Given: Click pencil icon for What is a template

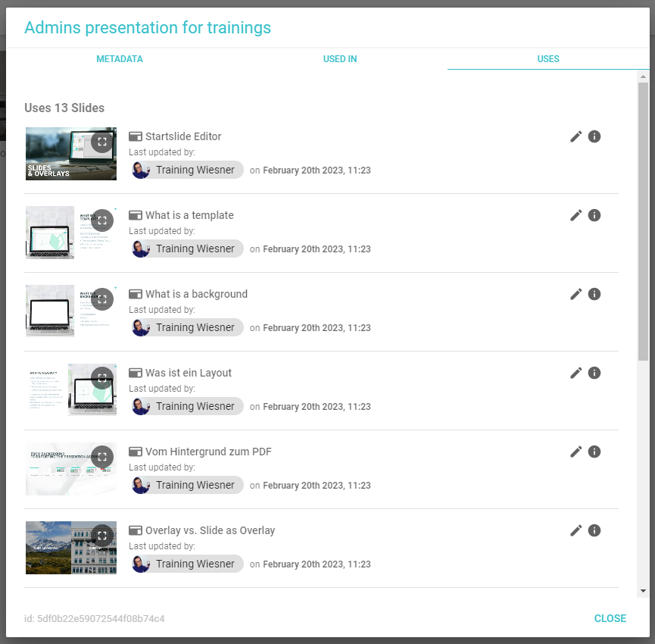Looking at the screenshot, I should pyautogui.click(x=576, y=215).
